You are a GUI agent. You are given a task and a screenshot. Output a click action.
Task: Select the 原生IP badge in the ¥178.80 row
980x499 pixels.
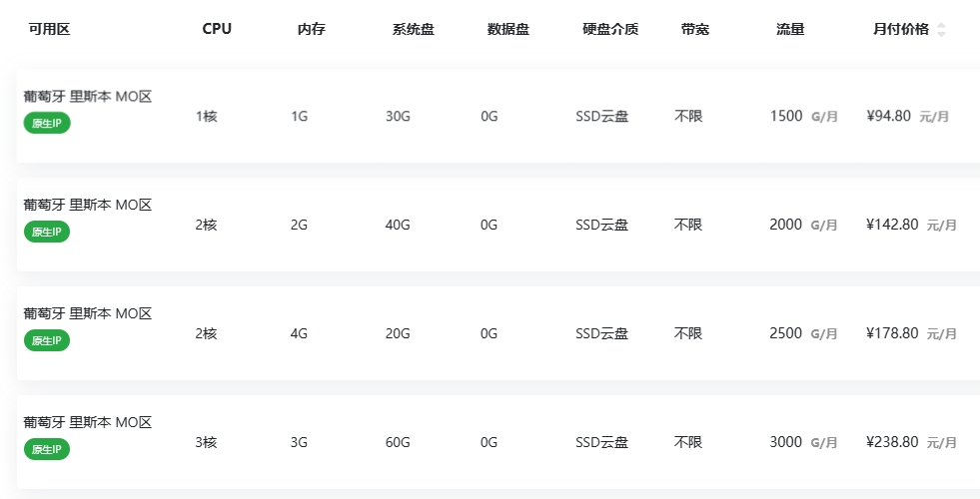(x=47, y=340)
